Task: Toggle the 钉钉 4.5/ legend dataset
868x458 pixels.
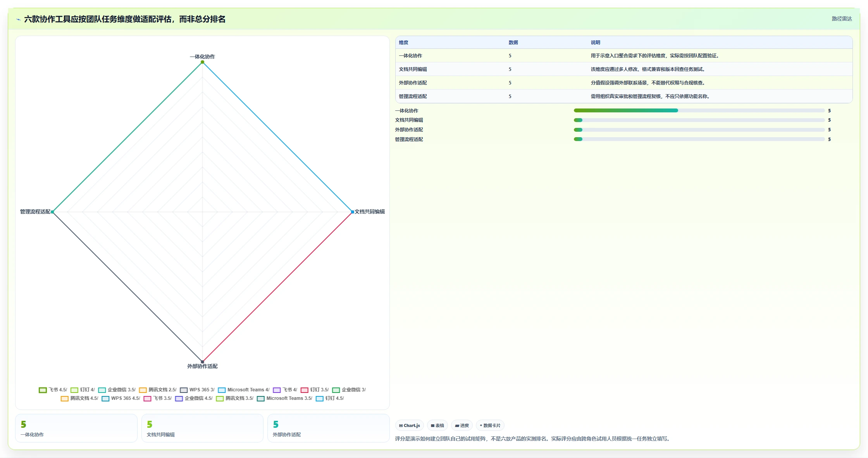Action: (x=330, y=398)
